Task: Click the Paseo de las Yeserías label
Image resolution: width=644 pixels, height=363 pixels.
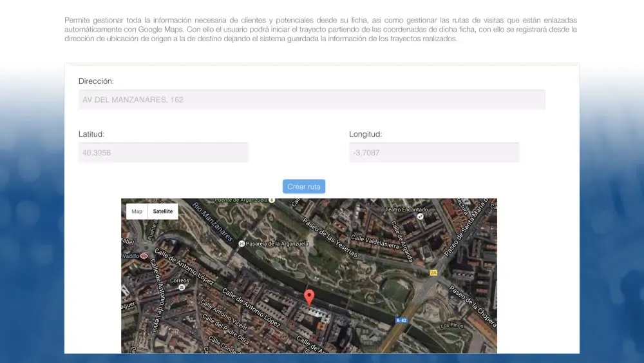Action: click(330, 238)
